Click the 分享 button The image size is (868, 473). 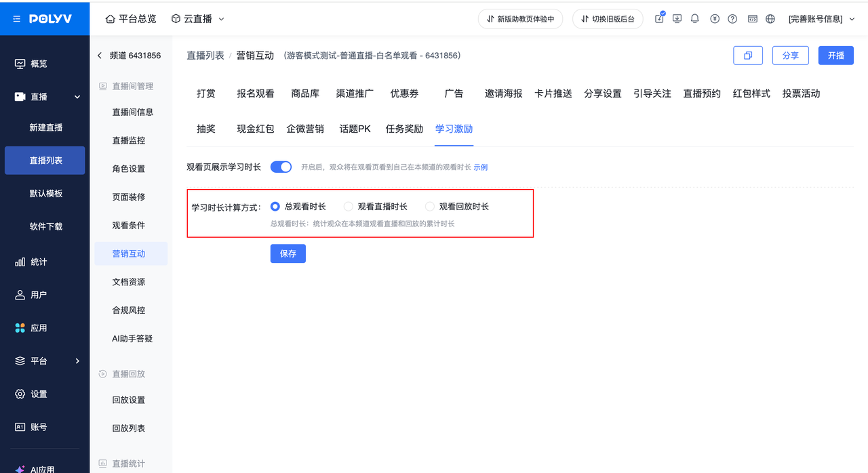(791, 56)
